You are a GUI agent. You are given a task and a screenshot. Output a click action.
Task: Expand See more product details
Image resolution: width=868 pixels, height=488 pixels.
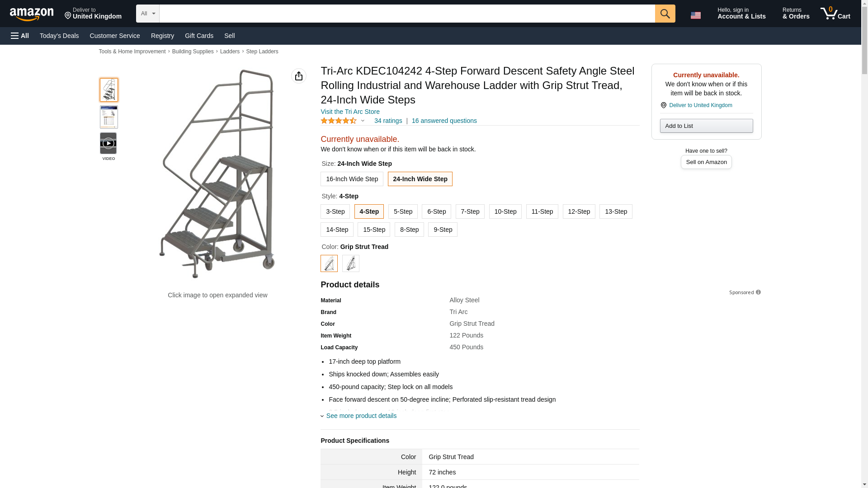[x=361, y=416]
